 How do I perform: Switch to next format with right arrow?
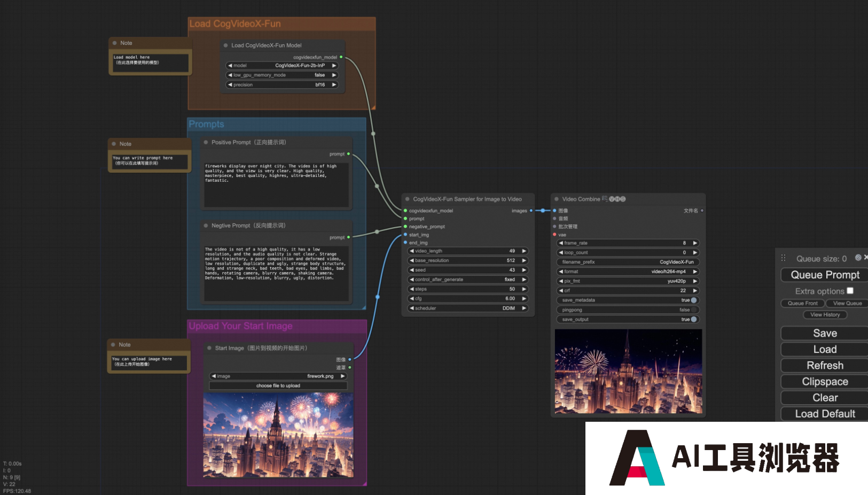tap(695, 272)
